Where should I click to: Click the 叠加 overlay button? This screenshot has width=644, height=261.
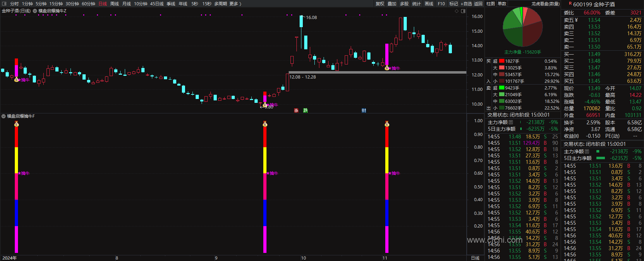click(392, 4)
